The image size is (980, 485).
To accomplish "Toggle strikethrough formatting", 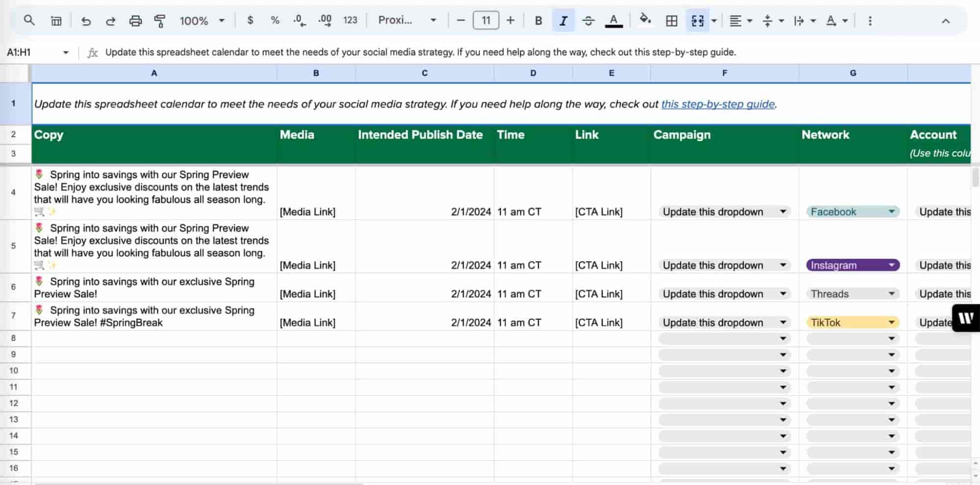I will 588,21.
